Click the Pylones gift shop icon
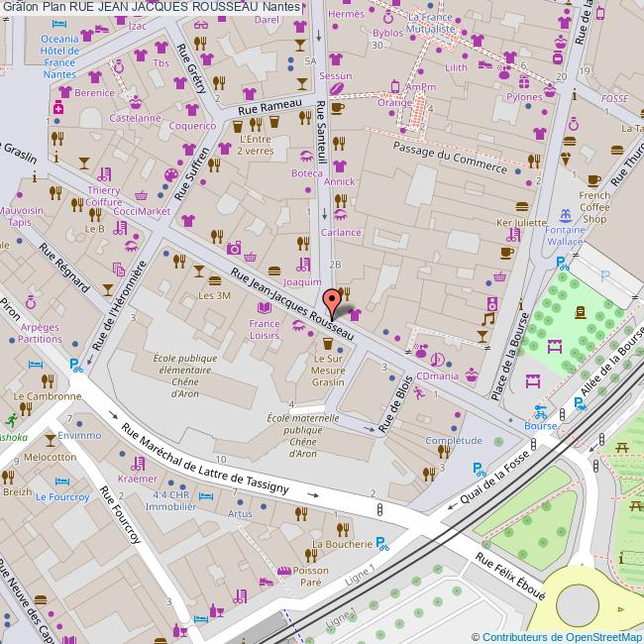 click(x=524, y=81)
